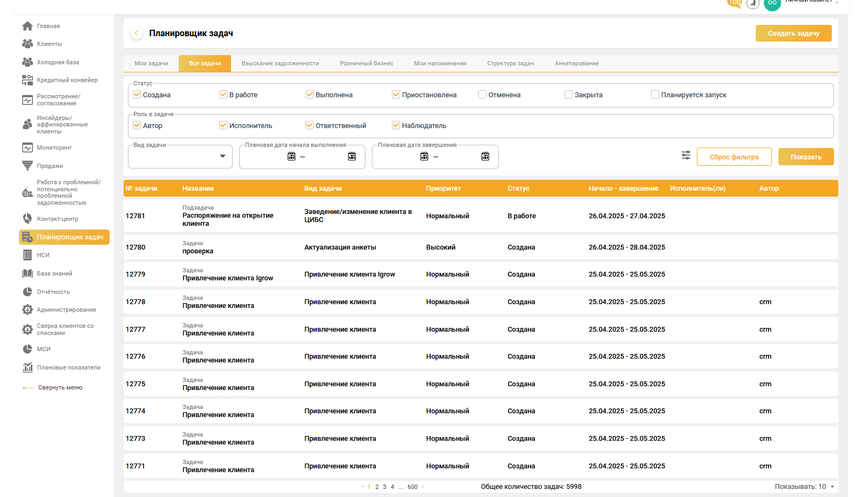Image resolution: width=868 pixels, height=497 pixels.
Task: Open the Главная home icon in sidebar
Action: tap(28, 26)
